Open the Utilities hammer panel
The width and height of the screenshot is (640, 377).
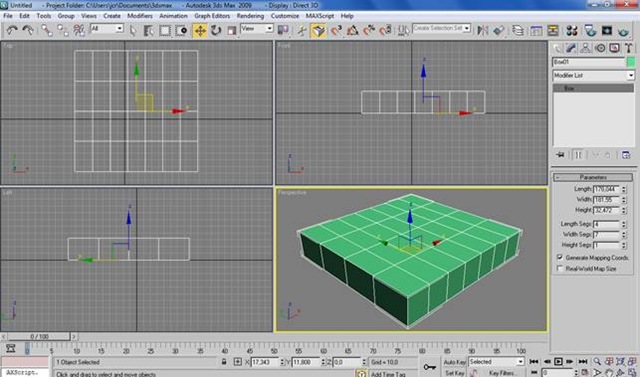click(x=629, y=48)
